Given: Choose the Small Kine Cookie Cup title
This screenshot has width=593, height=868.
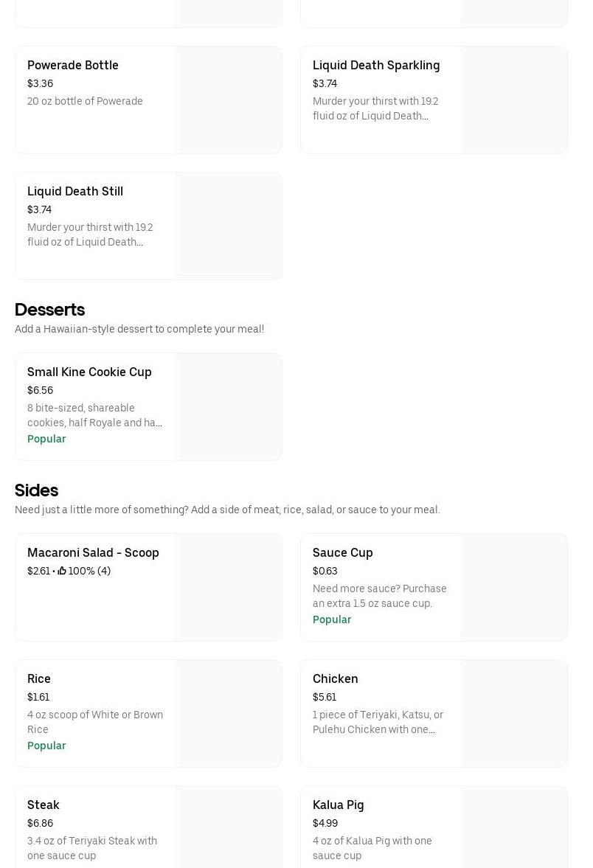Looking at the screenshot, I should click(89, 372).
